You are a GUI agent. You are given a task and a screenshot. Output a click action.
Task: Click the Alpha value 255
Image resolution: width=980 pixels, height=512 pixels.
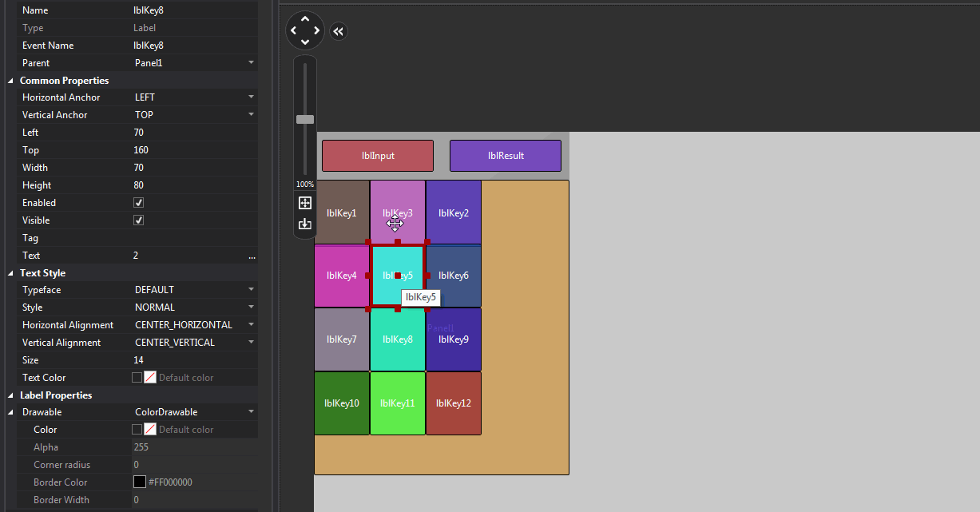click(194, 447)
